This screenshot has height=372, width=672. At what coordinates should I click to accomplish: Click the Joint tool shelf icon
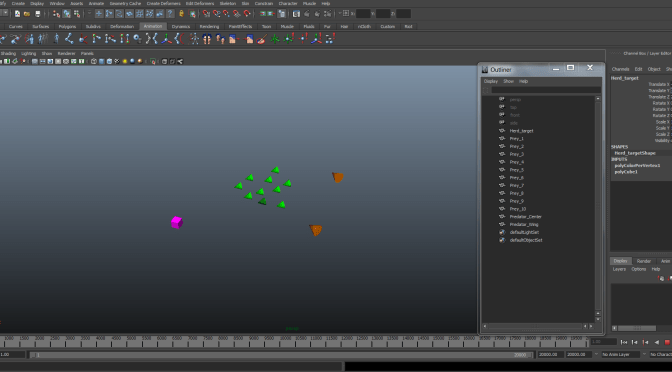coord(69,39)
